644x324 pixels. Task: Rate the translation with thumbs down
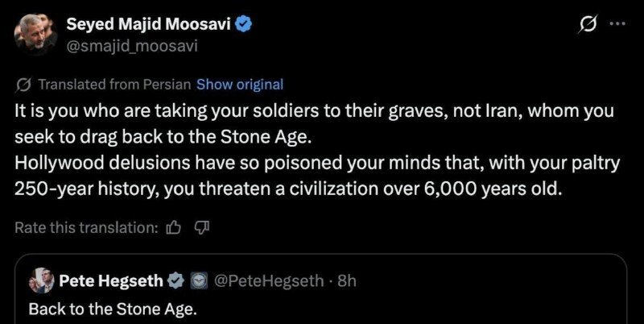tap(201, 228)
